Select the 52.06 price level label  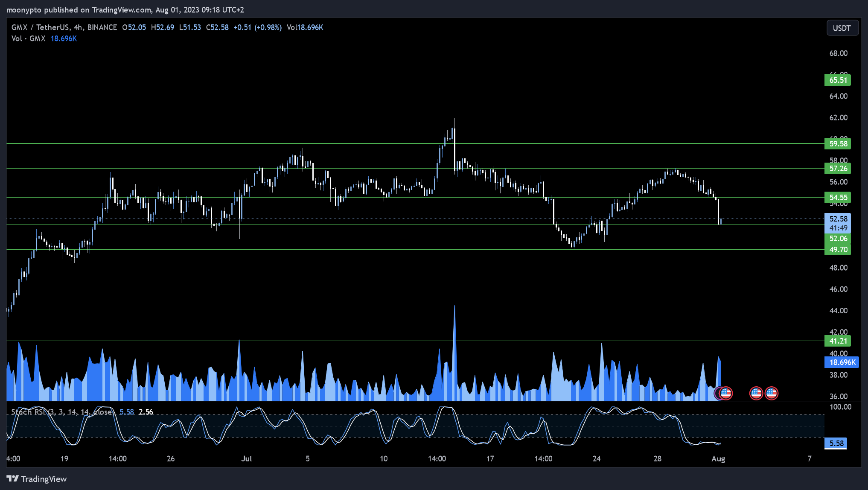[x=838, y=239]
